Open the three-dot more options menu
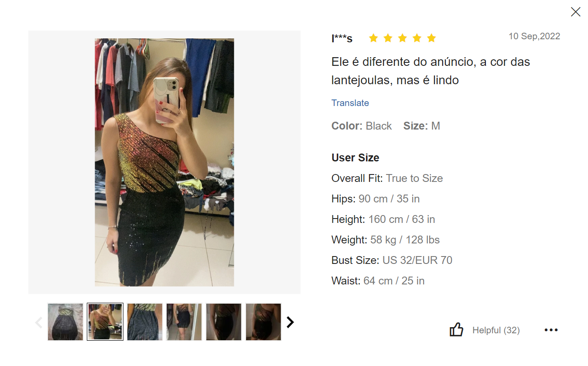 tap(551, 330)
